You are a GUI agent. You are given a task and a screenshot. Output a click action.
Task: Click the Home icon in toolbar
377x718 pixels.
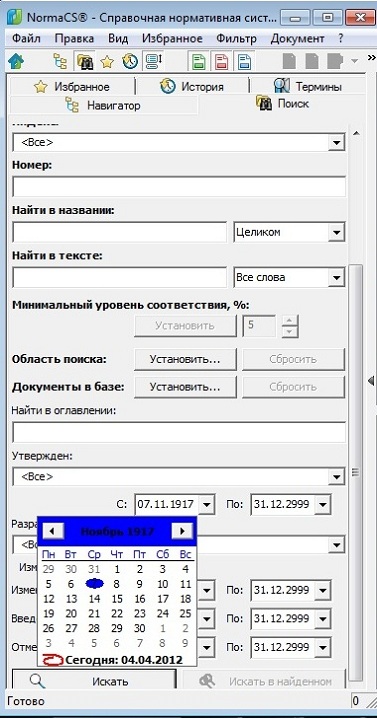[x=16, y=61]
